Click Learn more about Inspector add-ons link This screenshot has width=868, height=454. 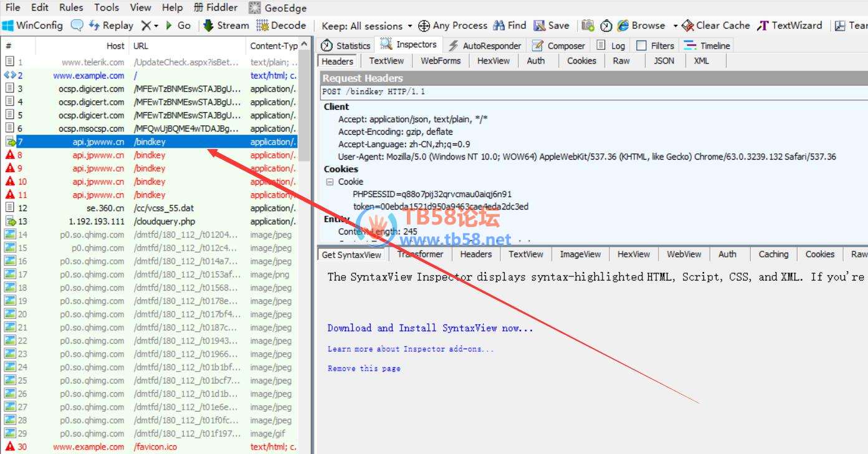[411, 349]
